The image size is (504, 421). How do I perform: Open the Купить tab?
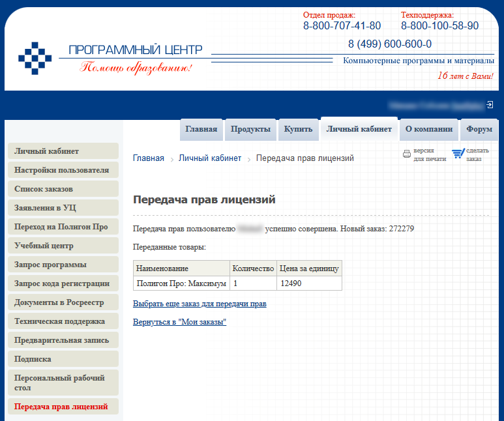coord(298,129)
